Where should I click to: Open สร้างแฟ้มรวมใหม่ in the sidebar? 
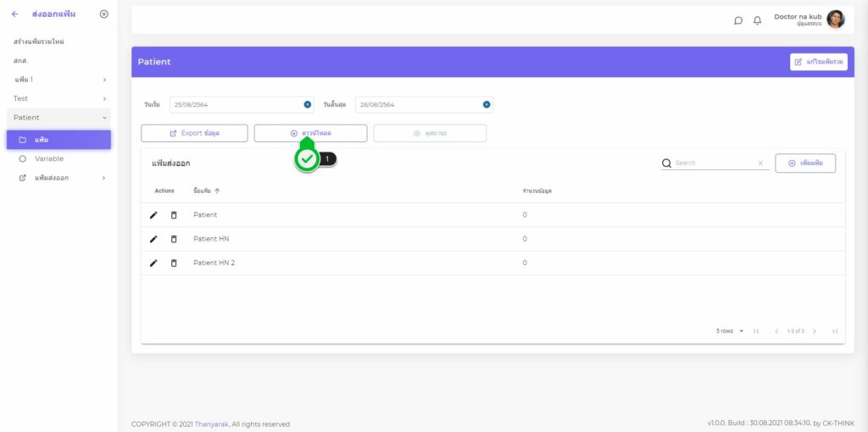pyautogui.click(x=39, y=42)
